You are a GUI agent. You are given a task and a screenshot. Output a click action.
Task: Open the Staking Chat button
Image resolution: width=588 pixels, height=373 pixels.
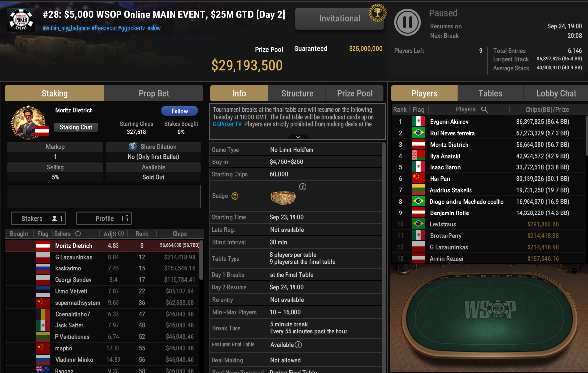(x=76, y=127)
